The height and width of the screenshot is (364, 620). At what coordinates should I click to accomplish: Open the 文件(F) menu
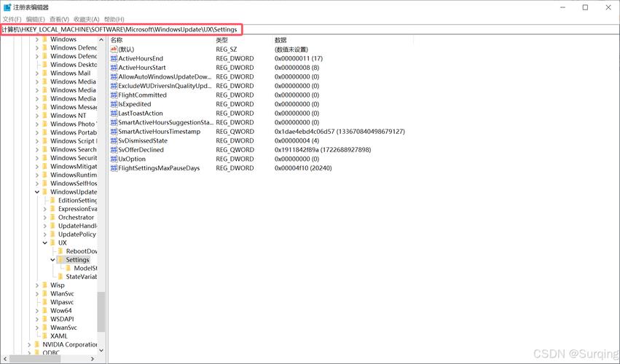click(x=12, y=19)
